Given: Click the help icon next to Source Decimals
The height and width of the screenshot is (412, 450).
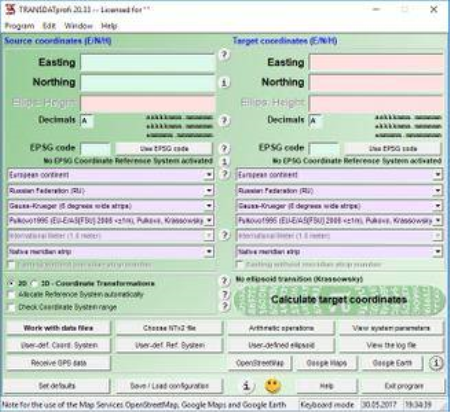Looking at the screenshot, I should click(x=224, y=120).
